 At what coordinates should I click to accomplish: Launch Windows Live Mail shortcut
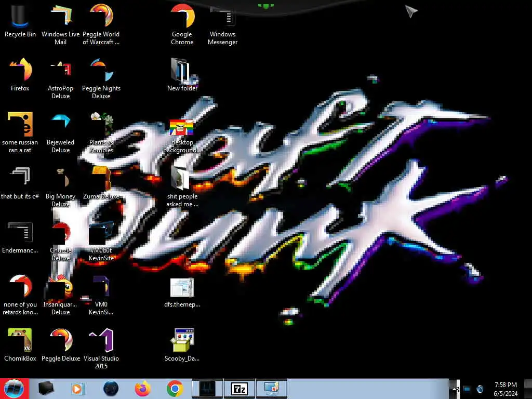pos(60,24)
